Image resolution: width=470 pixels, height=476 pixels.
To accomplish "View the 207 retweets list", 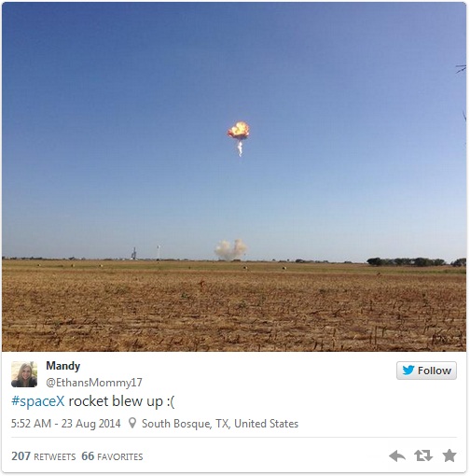I will click(x=44, y=456).
